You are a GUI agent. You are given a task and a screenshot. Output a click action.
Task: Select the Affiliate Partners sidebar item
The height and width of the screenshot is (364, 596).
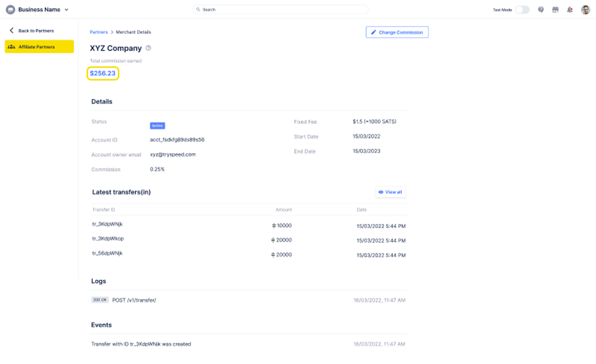tap(39, 47)
